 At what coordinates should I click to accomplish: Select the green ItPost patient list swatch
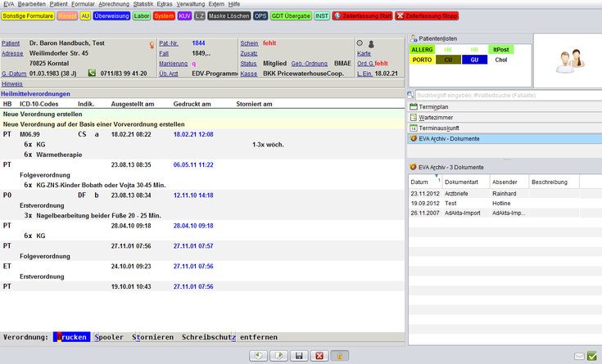coord(500,49)
